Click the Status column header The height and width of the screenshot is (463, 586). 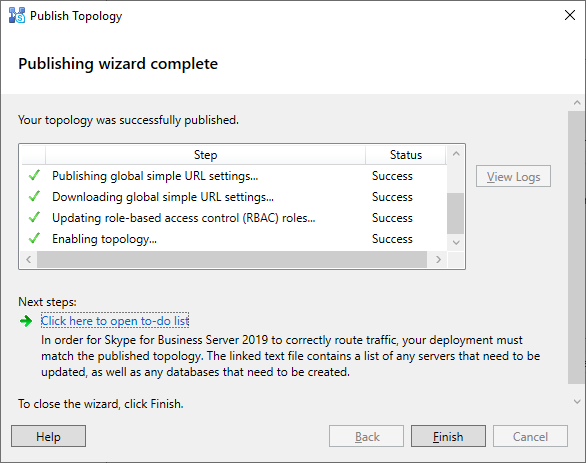pos(405,155)
